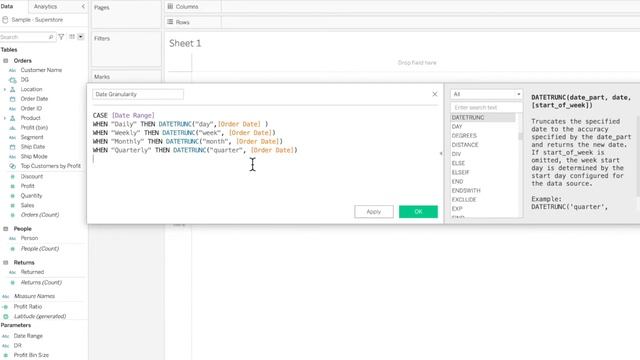Image resolution: width=640 pixels, height=360 pixels.
Task: Select Returns (Count) field
Action: point(41,282)
